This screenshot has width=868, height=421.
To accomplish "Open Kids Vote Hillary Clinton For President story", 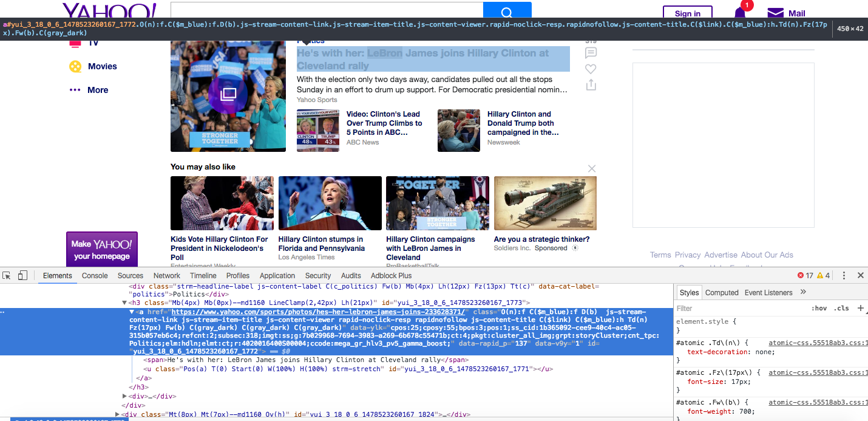I will tap(219, 248).
